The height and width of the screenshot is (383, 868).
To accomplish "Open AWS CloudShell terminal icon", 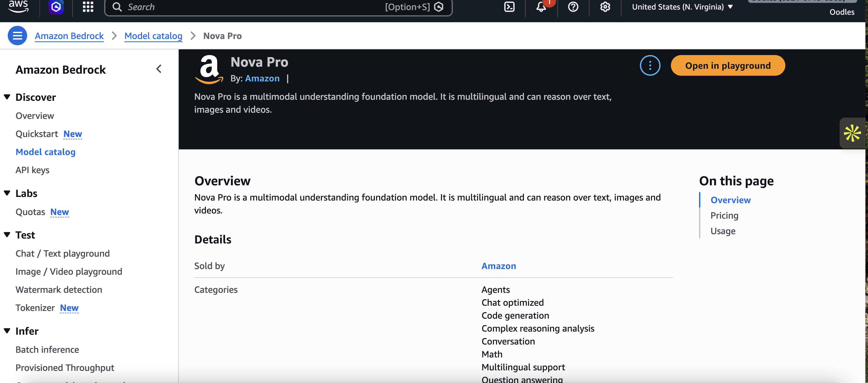I will click(x=509, y=7).
